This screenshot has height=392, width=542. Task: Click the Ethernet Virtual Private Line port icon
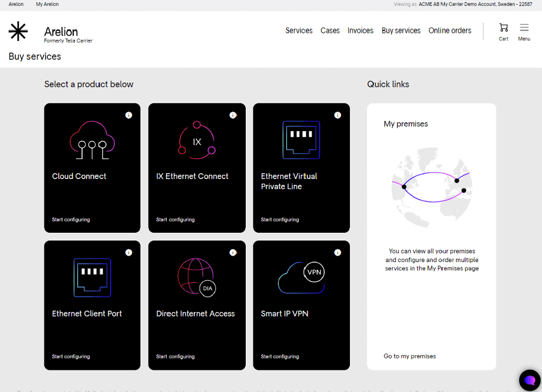click(301, 140)
